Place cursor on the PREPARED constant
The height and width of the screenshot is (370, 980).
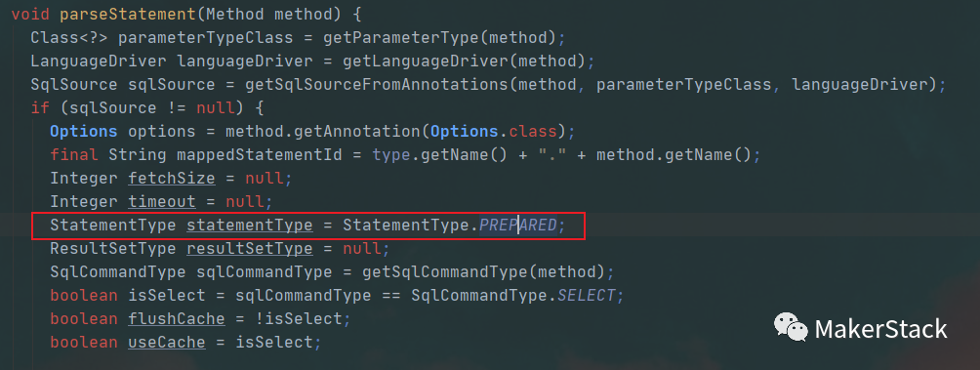pos(518,225)
